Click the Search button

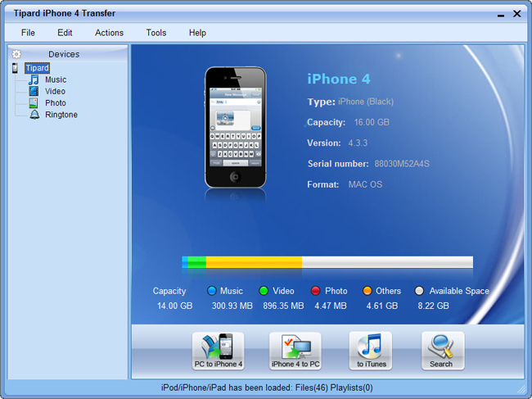point(443,351)
